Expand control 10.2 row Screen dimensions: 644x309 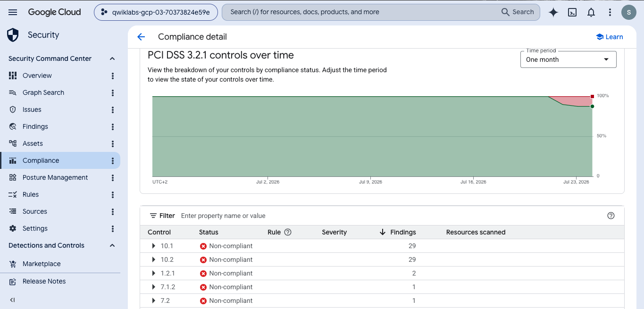(153, 259)
